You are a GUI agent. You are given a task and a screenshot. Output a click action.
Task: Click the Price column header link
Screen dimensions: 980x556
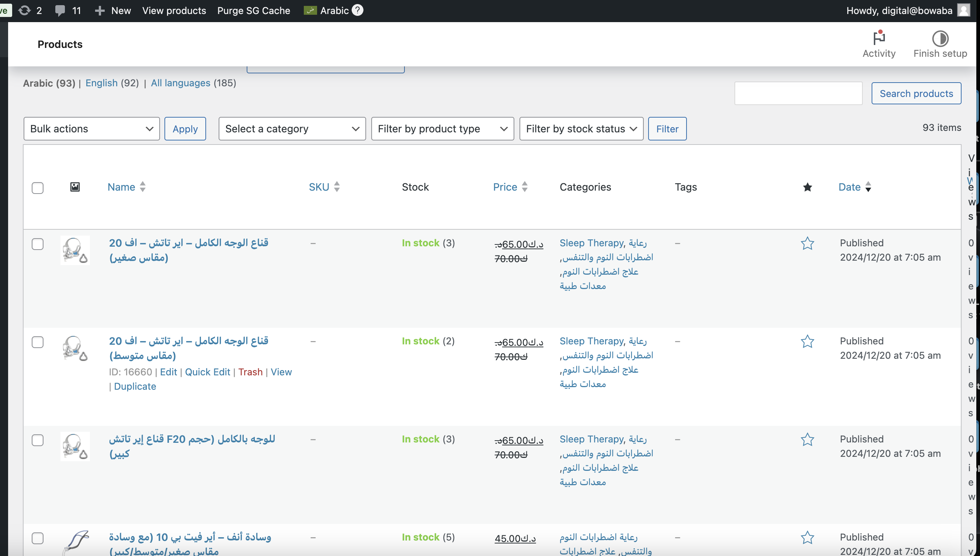[x=505, y=187]
